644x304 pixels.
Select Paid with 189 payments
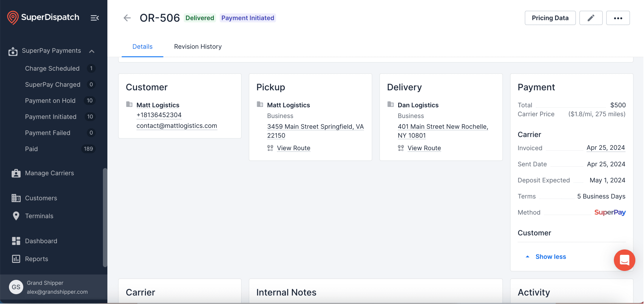coord(31,149)
